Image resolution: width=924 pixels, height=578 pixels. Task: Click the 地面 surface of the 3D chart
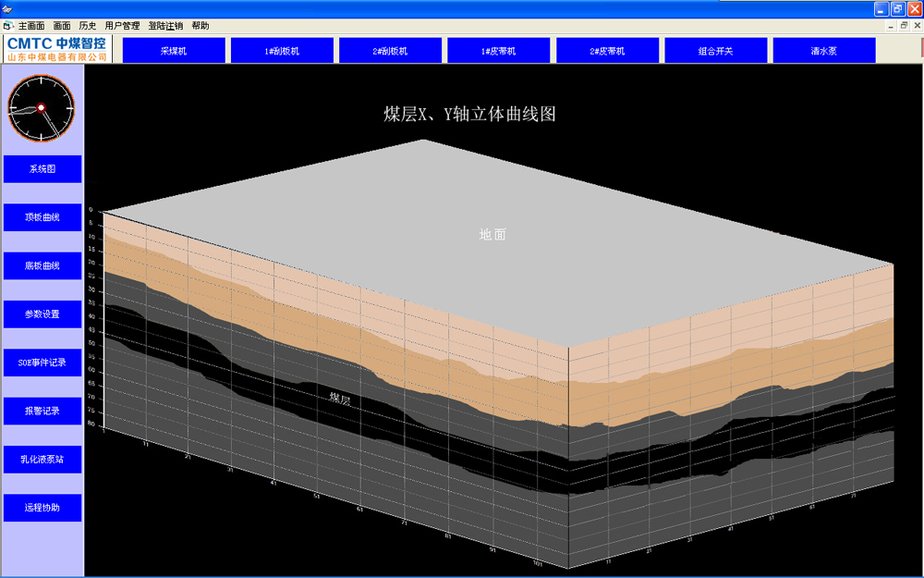click(x=492, y=235)
